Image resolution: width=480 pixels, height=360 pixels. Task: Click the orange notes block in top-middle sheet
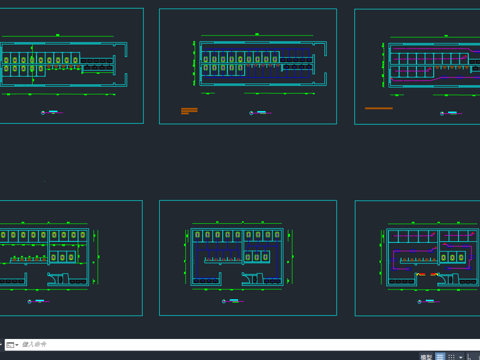[x=189, y=111]
